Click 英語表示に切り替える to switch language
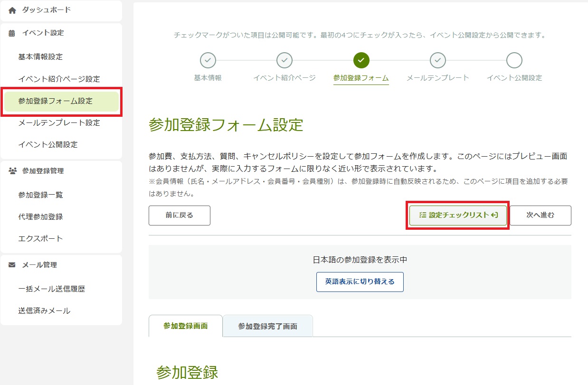The width and height of the screenshot is (588, 385). coord(360,282)
